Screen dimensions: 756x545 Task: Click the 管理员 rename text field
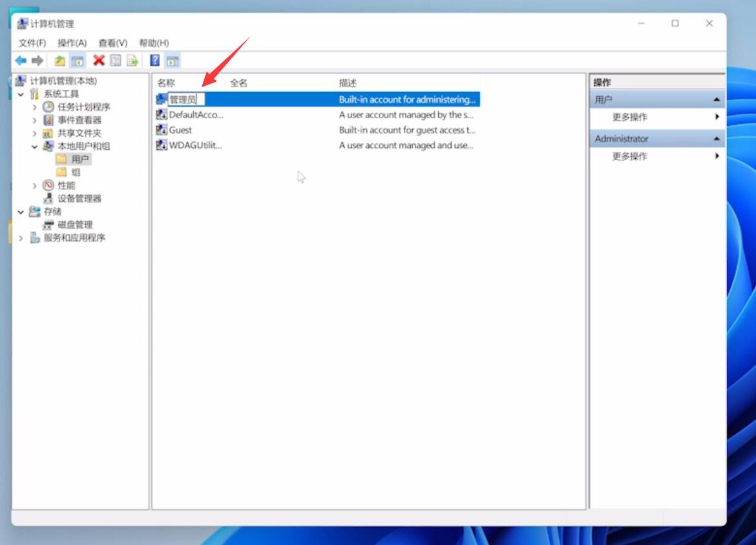click(186, 99)
